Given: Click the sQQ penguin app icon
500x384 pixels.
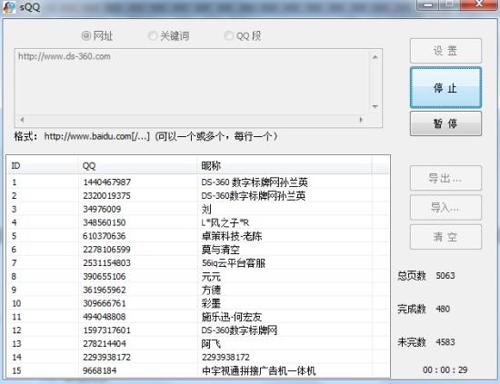Looking at the screenshot, I should 9,7.
